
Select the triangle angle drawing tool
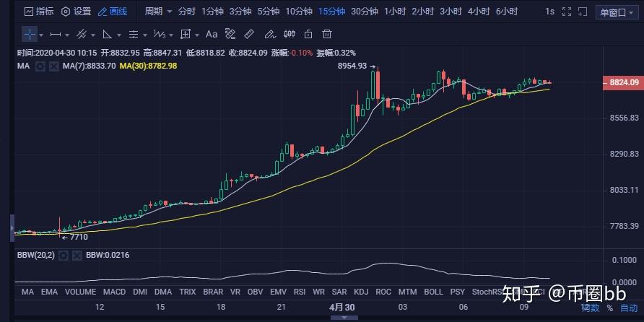107,35
